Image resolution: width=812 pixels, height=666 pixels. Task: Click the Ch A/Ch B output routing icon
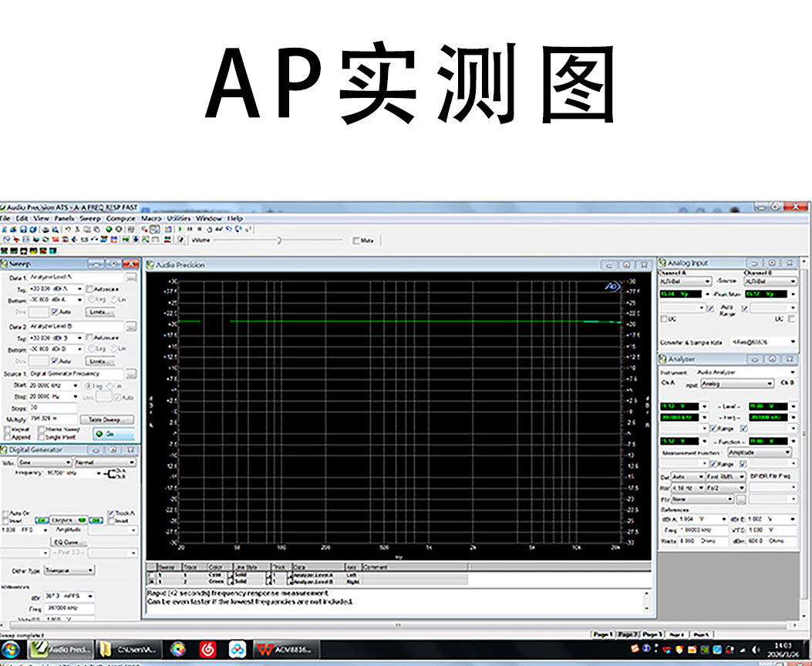click(114, 473)
